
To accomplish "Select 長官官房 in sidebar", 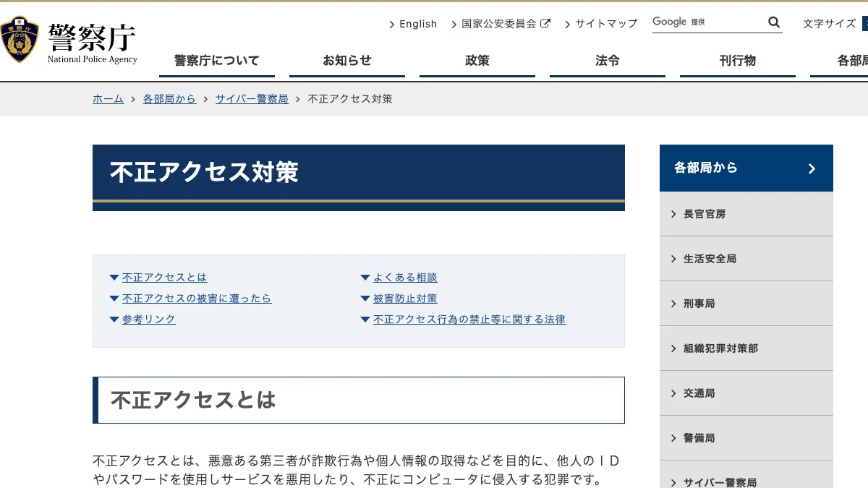I will pos(746,214).
